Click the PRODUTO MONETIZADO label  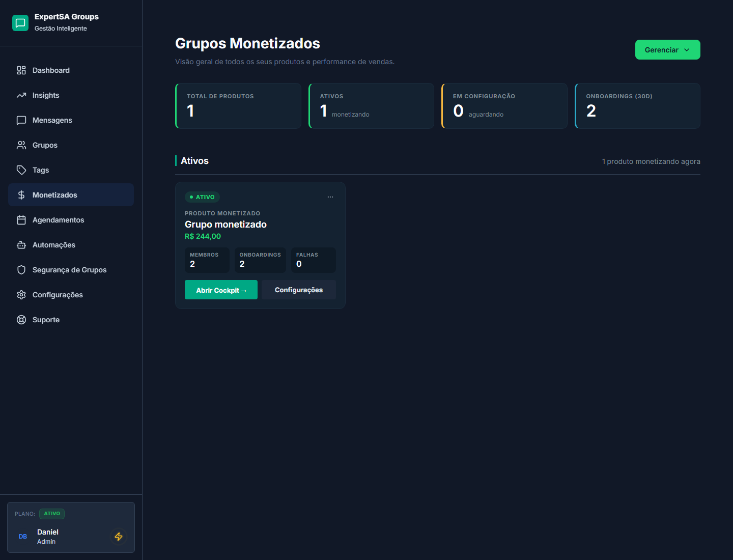coord(222,213)
